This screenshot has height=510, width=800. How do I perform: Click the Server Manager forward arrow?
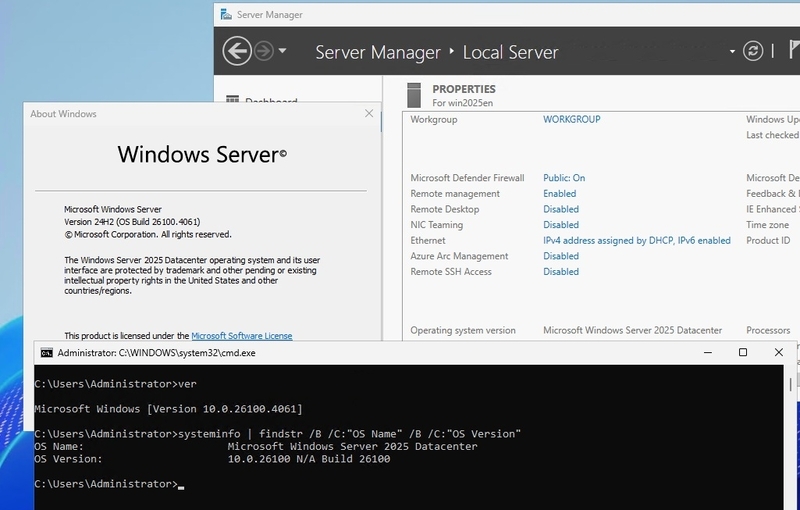tap(264, 51)
